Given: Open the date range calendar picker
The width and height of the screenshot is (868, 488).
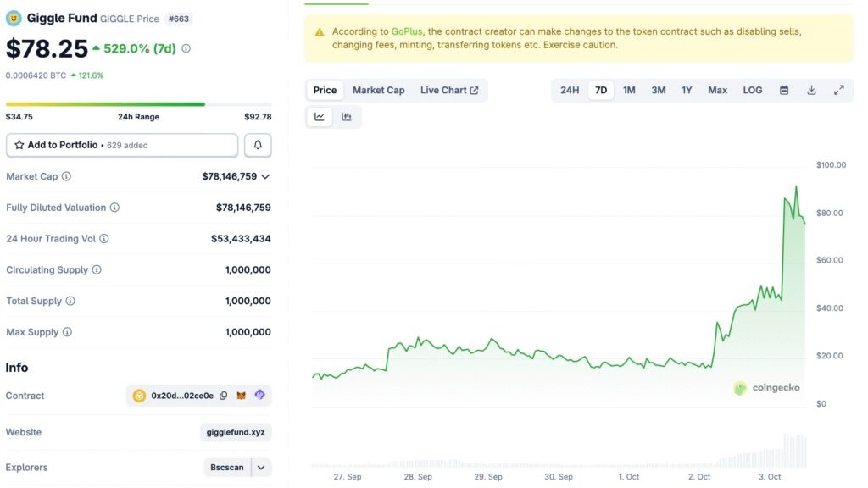Looking at the screenshot, I should (782, 89).
